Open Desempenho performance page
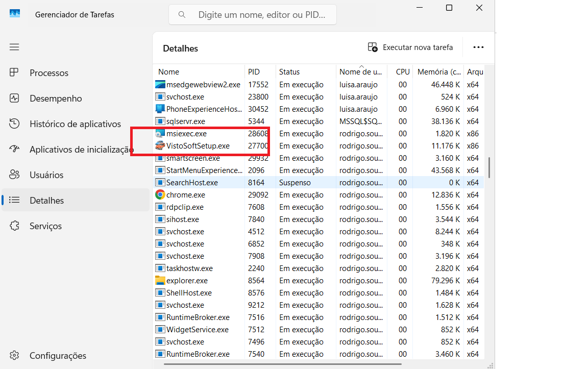 55,99
